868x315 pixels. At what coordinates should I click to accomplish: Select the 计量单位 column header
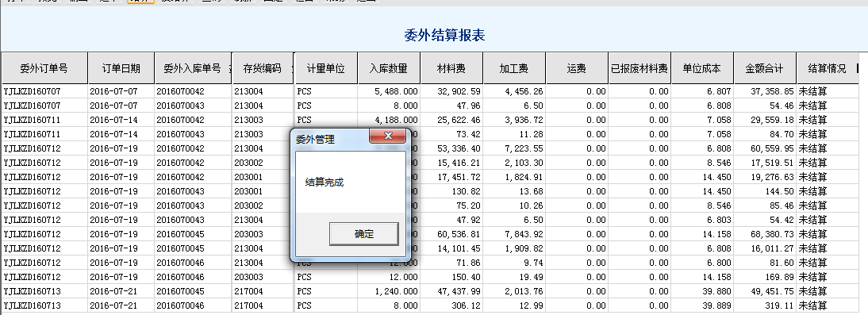tap(326, 69)
